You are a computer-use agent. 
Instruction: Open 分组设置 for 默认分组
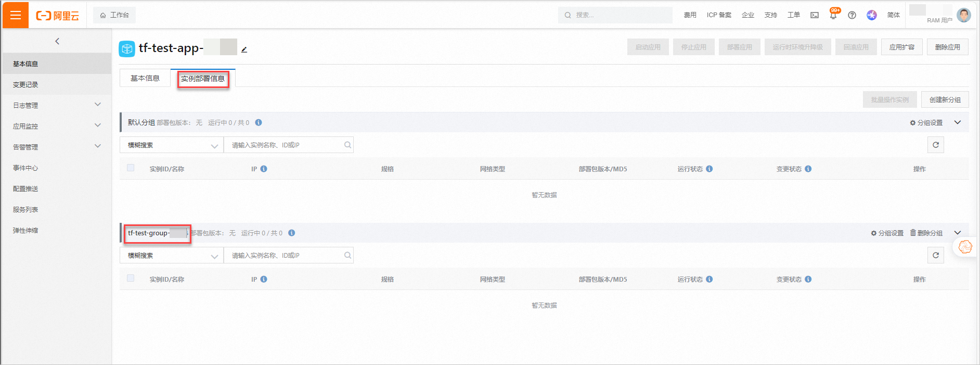926,123
